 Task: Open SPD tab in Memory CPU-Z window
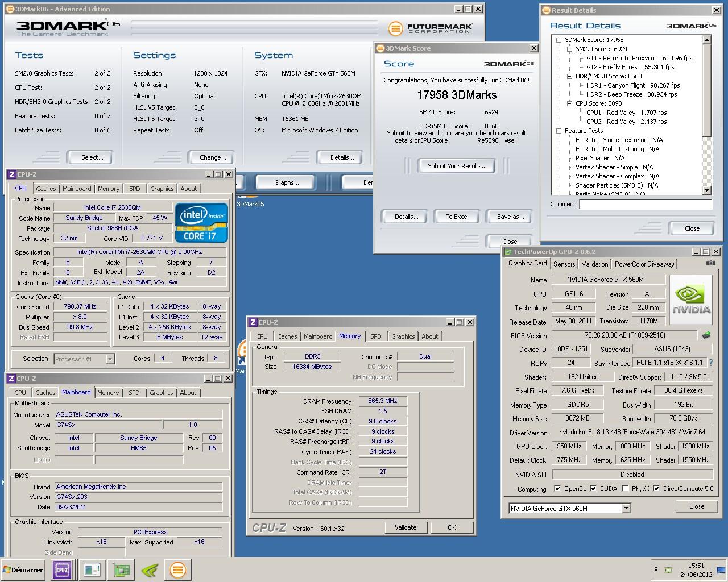point(376,336)
